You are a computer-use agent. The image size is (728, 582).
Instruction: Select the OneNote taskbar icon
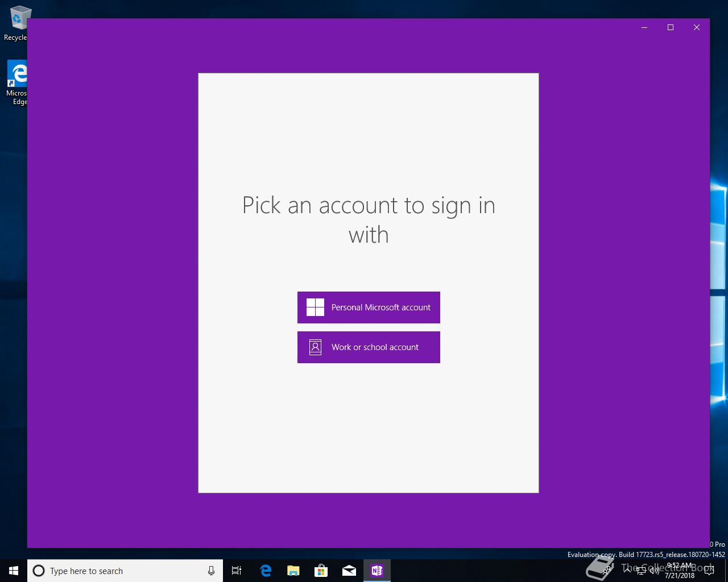[377, 571]
